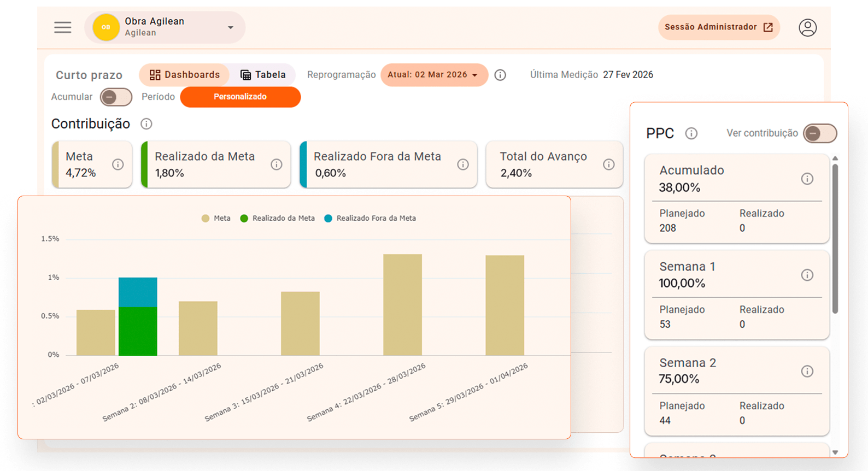Show info for Realizado Fora da Meta card
868x471 pixels.
click(463, 164)
